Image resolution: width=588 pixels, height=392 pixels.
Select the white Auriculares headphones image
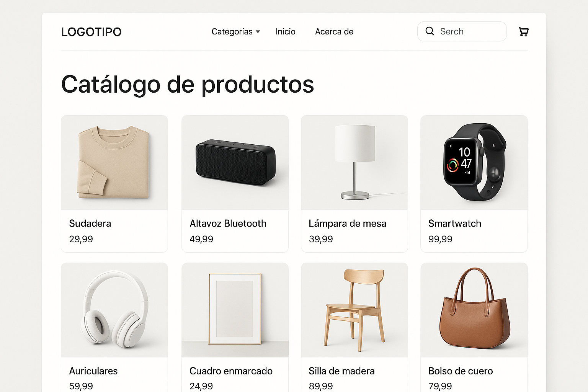(x=114, y=310)
